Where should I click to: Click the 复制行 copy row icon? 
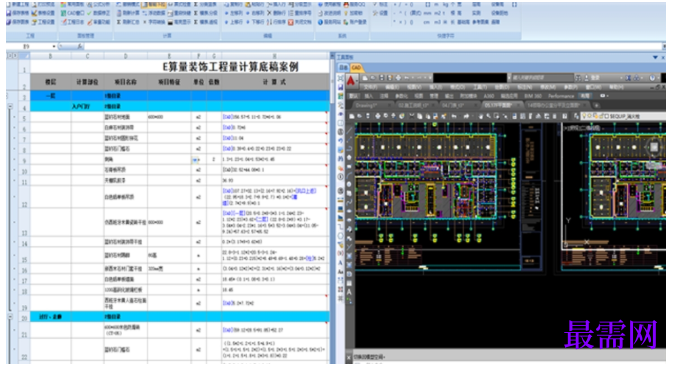226,4
